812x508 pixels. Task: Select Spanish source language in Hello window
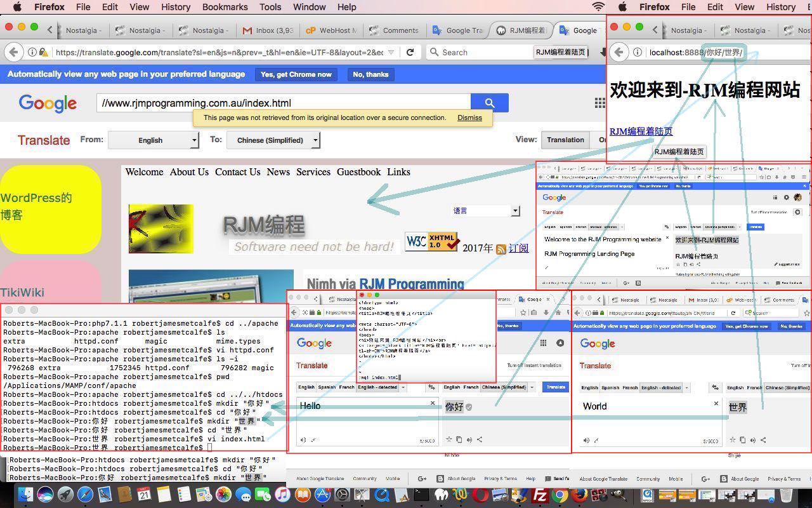tap(327, 387)
